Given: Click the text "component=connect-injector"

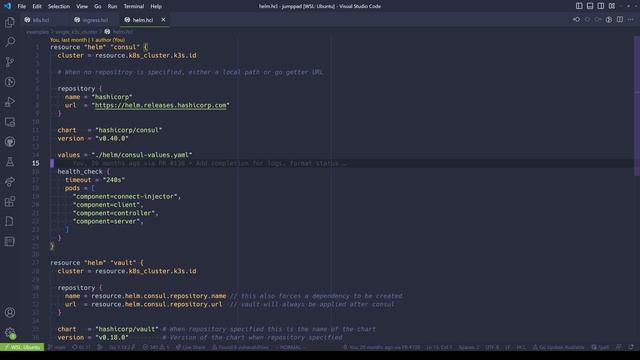Looking at the screenshot, I should (125, 197).
